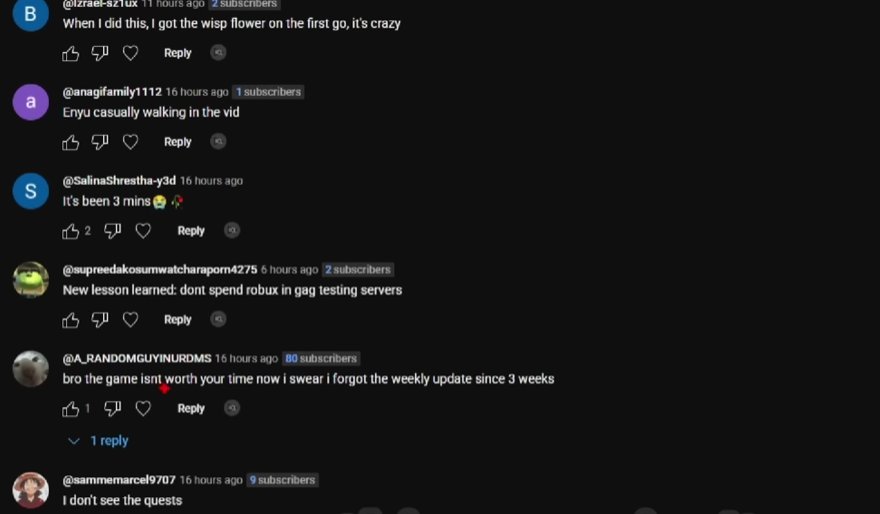Heart the 'Enyu casually walking' comment
The height and width of the screenshot is (514, 880).
pyautogui.click(x=130, y=142)
